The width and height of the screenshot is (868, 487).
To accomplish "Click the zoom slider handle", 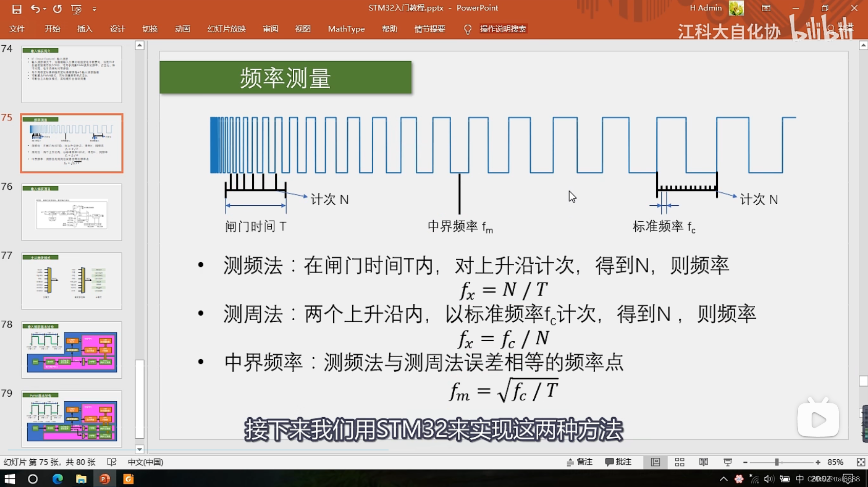I will tap(777, 462).
